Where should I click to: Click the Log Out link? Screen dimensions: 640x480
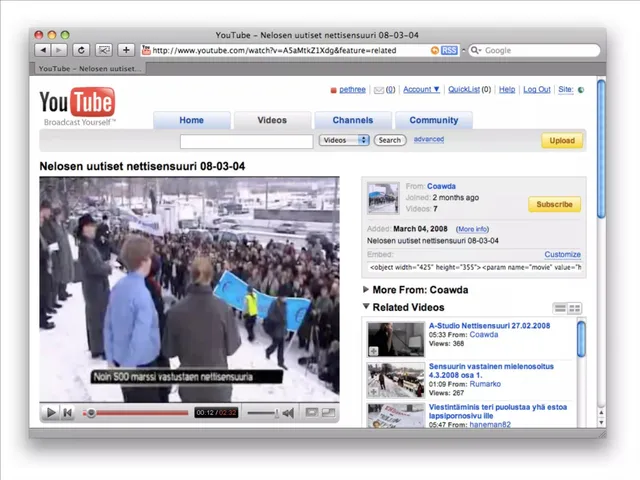tap(537, 89)
